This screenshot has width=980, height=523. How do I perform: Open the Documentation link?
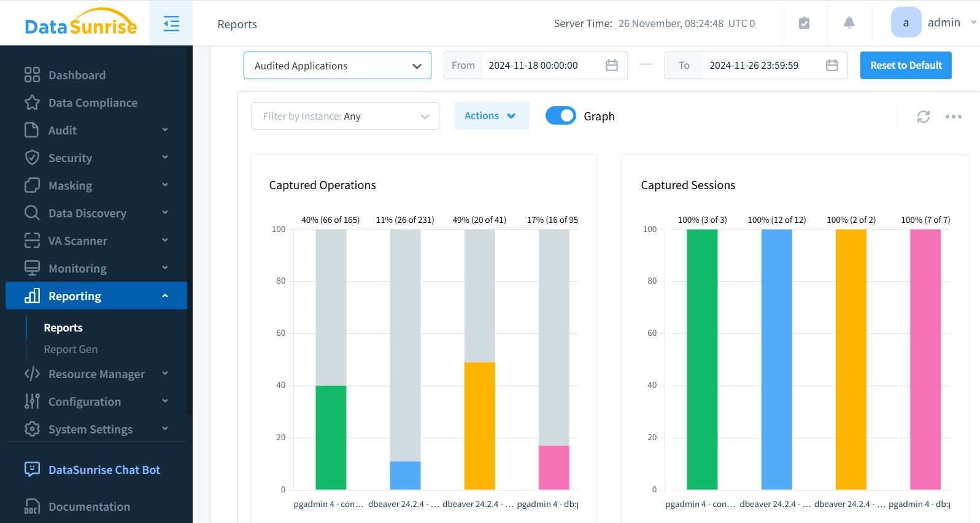coord(89,506)
